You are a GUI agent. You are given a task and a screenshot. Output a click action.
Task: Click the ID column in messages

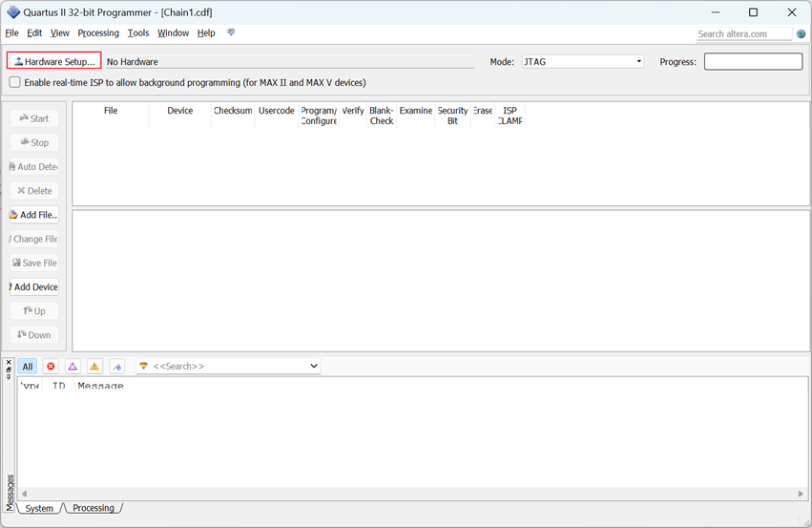pos(58,386)
